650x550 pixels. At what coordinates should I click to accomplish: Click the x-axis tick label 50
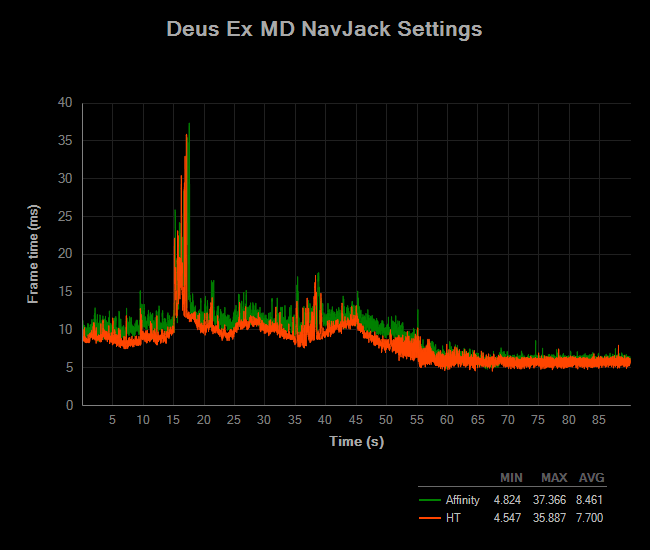pyautogui.click(x=386, y=420)
